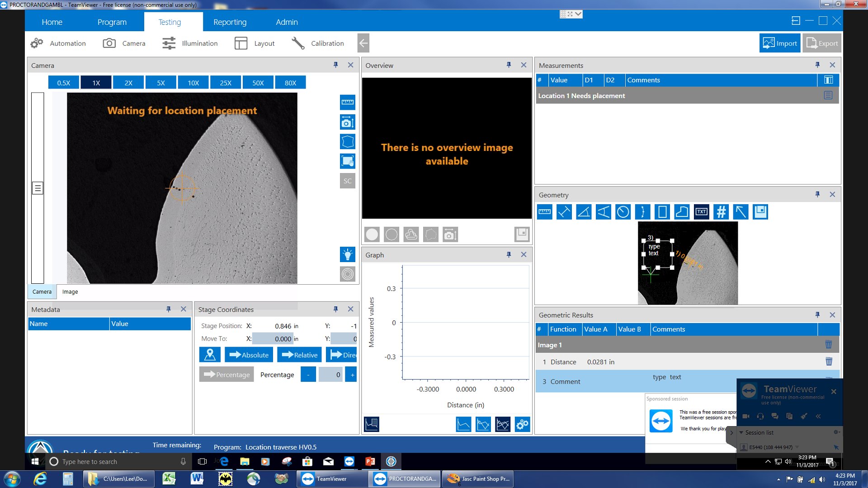Image resolution: width=868 pixels, height=488 pixels.
Task: Open the Calibration tool
Action: (318, 43)
